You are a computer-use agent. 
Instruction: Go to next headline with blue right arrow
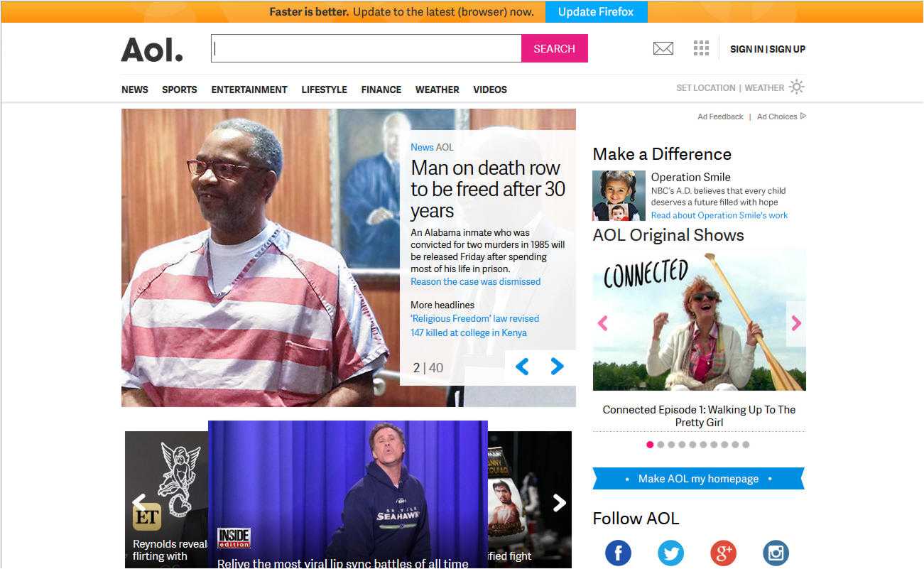pyautogui.click(x=558, y=367)
